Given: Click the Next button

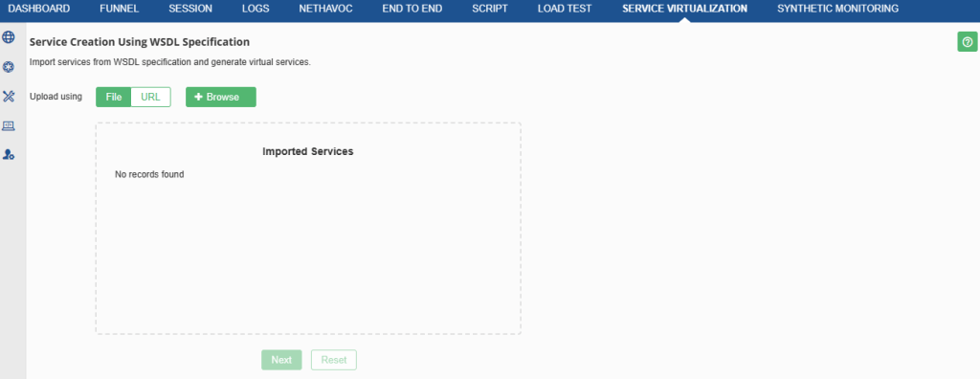Looking at the screenshot, I should 281,360.
